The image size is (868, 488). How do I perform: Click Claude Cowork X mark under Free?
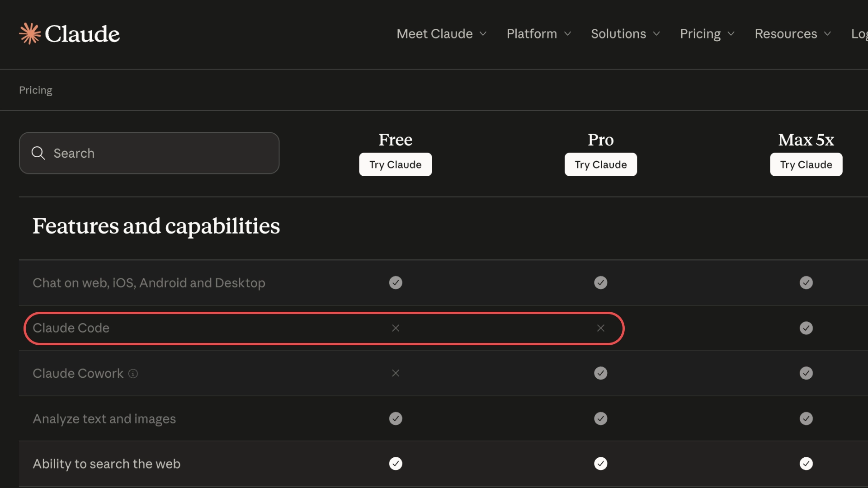point(396,373)
